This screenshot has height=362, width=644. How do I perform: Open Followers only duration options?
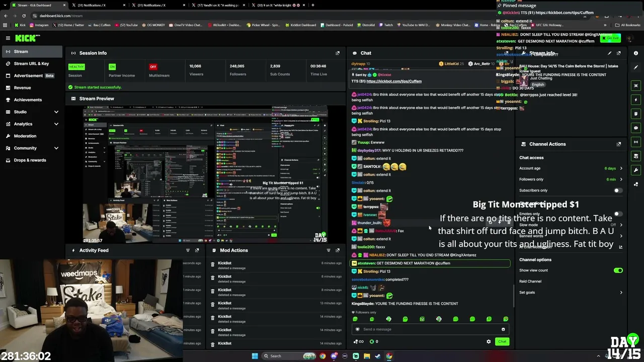(x=571, y=179)
